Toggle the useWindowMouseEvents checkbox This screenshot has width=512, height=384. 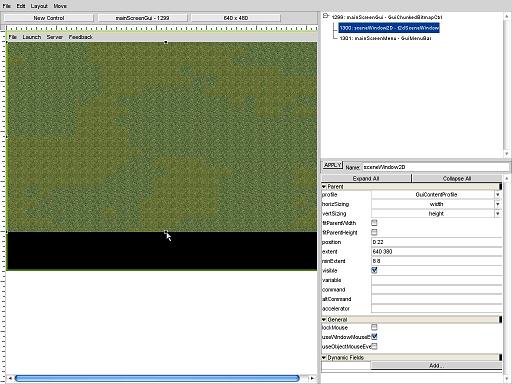point(374,337)
